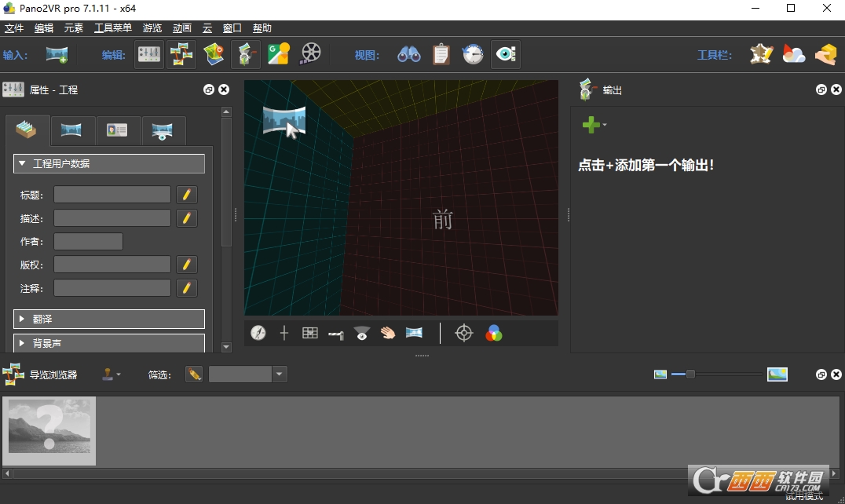Screen dimensions: 845x504
Task: Switch to viewing parameters tab
Action: tap(163, 130)
